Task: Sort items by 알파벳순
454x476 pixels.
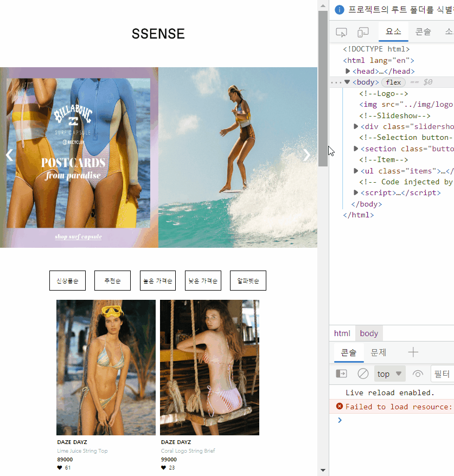Action: [248, 280]
